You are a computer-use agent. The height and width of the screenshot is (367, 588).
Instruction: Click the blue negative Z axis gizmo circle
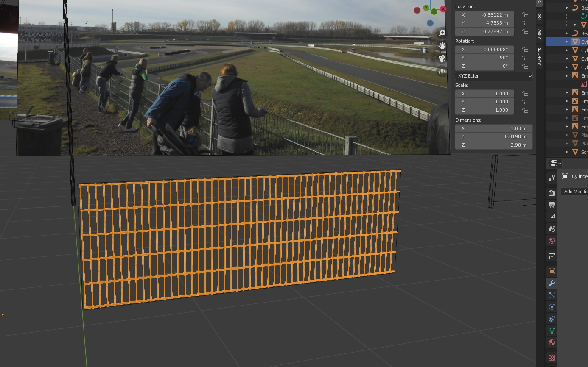click(x=430, y=23)
